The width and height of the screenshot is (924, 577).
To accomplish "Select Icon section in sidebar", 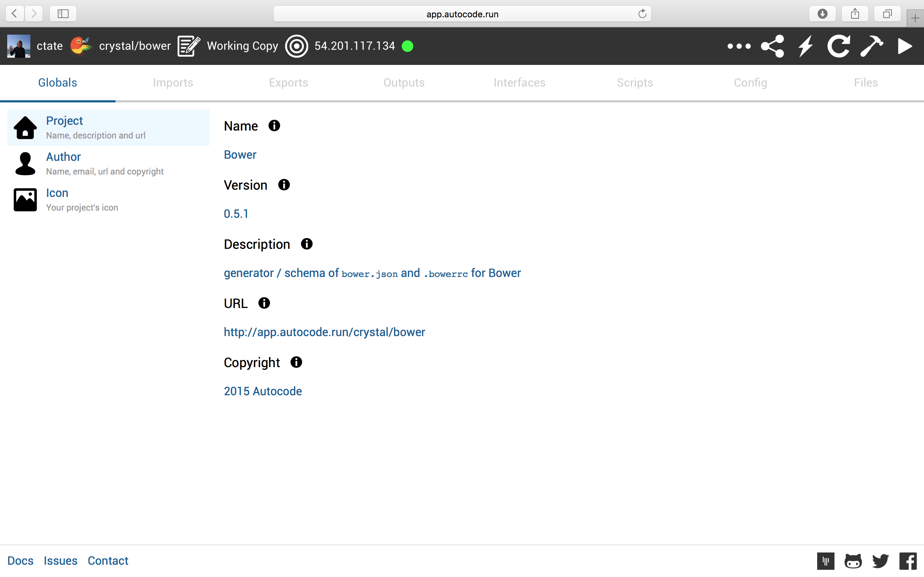I will point(57,193).
